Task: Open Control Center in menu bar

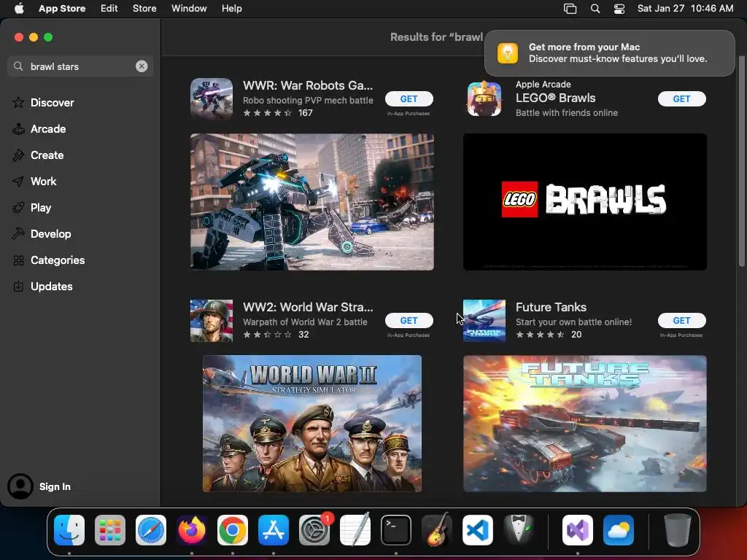Action: click(x=619, y=9)
